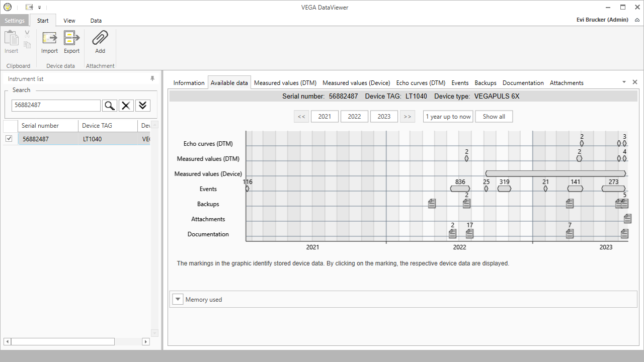The height and width of the screenshot is (362, 644).
Task: Click the Export device data icon
Action: click(x=71, y=38)
